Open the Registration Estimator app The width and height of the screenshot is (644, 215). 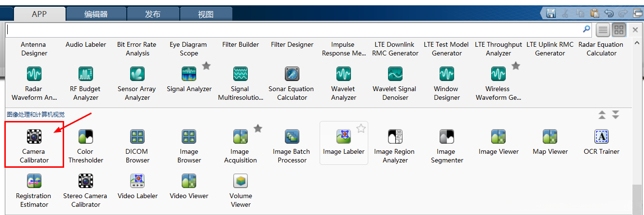pos(34,190)
